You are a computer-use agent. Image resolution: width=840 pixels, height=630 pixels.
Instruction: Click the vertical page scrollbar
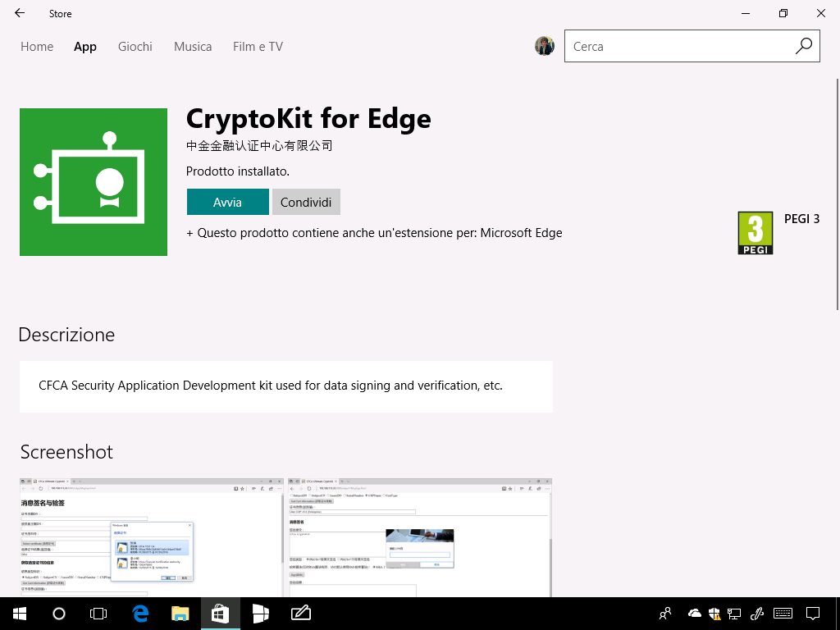click(x=838, y=194)
